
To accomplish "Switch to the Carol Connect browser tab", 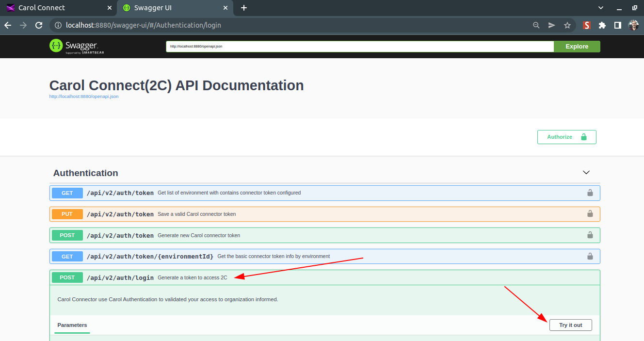I will tap(41, 8).
